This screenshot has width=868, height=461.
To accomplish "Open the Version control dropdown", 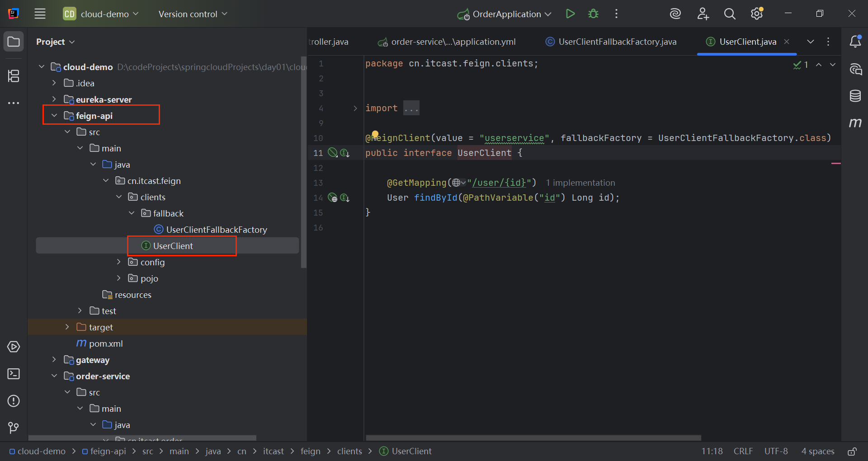I will click(193, 14).
